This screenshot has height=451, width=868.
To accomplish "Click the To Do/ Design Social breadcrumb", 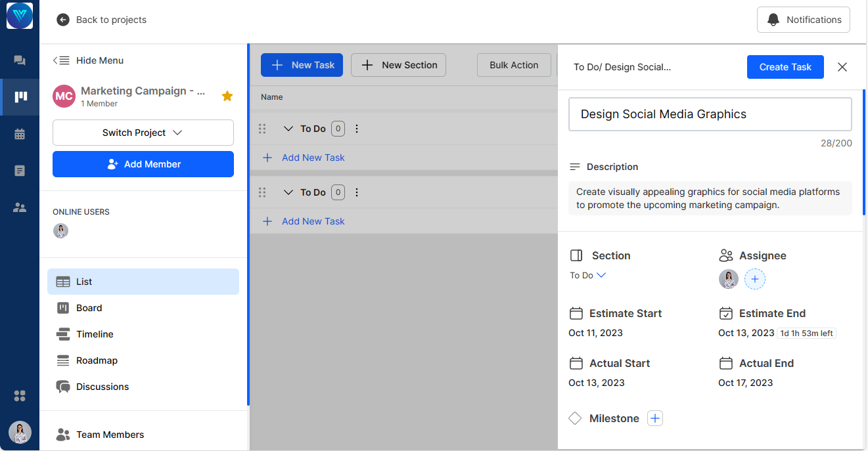I will coord(622,67).
